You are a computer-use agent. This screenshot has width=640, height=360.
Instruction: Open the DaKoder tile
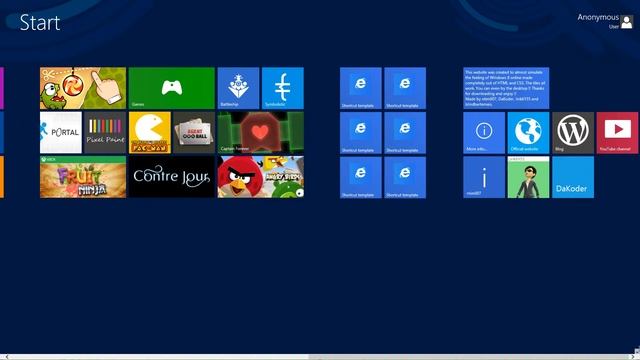click(573, 177)
